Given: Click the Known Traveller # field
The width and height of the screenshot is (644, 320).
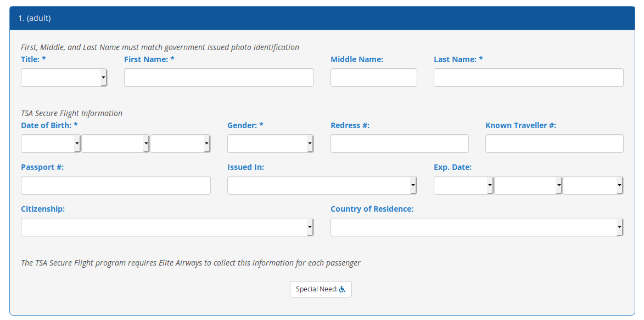Looking at the screenshot, I should pyautogui.click(x=554, y=144).
